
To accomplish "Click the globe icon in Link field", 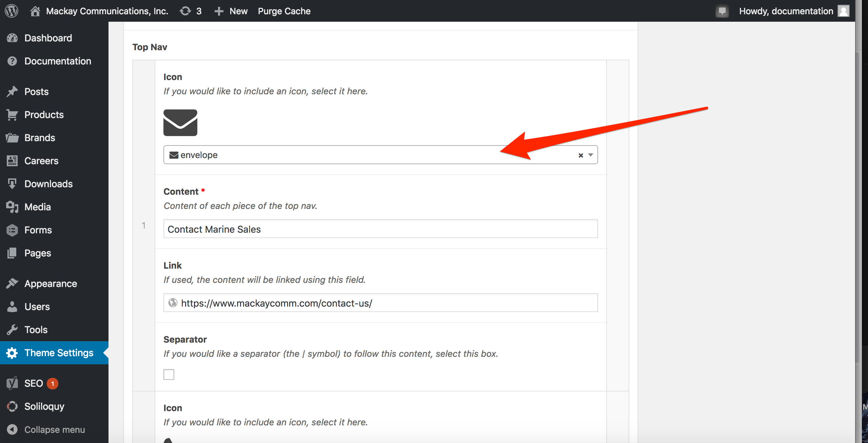I will click(173, 303).
